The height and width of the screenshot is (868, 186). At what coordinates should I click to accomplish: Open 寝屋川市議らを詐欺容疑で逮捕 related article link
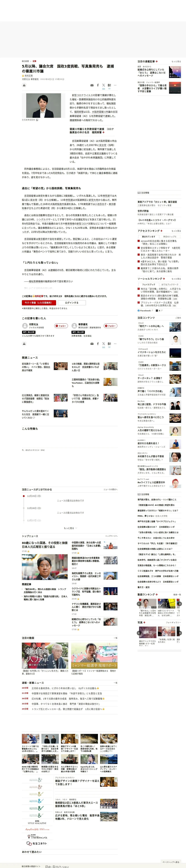(92, 131)
